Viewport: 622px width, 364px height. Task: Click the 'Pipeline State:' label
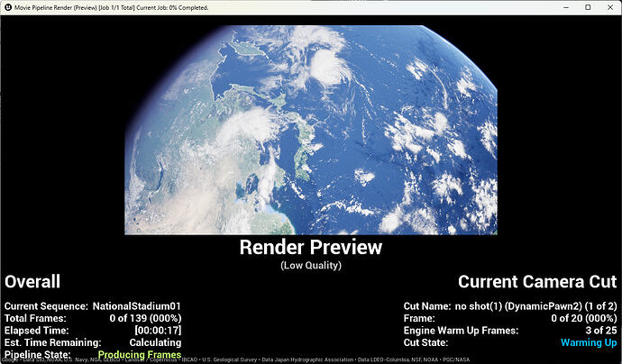click(x=38, y=354)
